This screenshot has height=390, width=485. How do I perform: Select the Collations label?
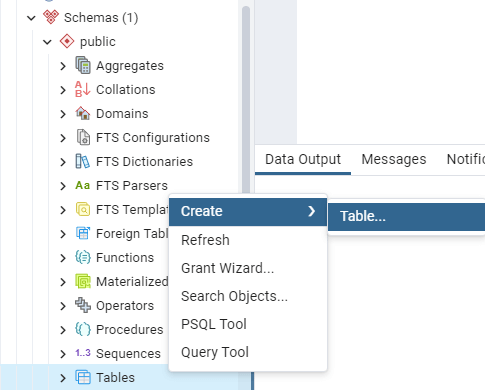click(x=126, y=90)
